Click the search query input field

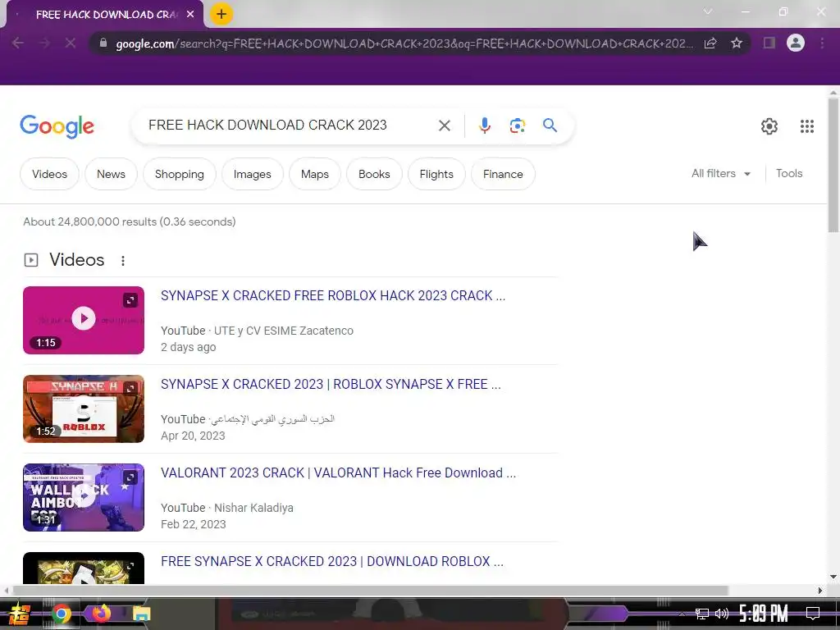pyautogui.click(x=290, y=126)
